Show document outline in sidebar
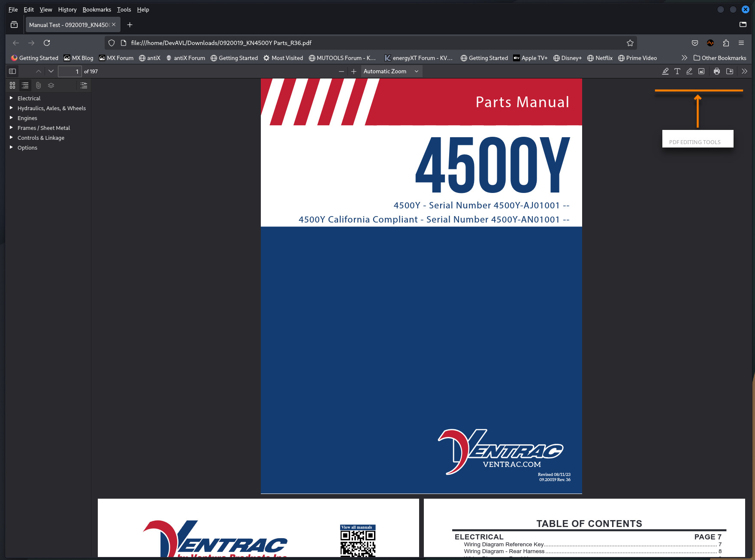Image resolution: width=755 pixels, height=560 pixels. click(25, 85)
